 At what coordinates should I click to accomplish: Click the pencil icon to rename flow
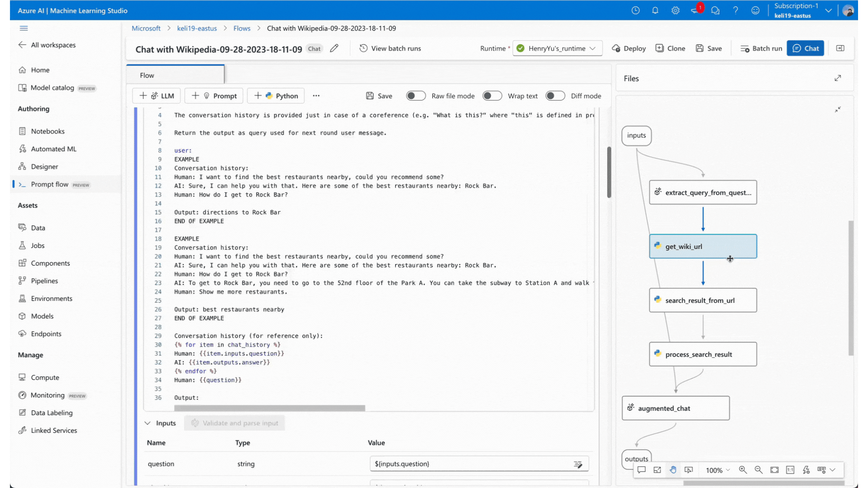334,48
